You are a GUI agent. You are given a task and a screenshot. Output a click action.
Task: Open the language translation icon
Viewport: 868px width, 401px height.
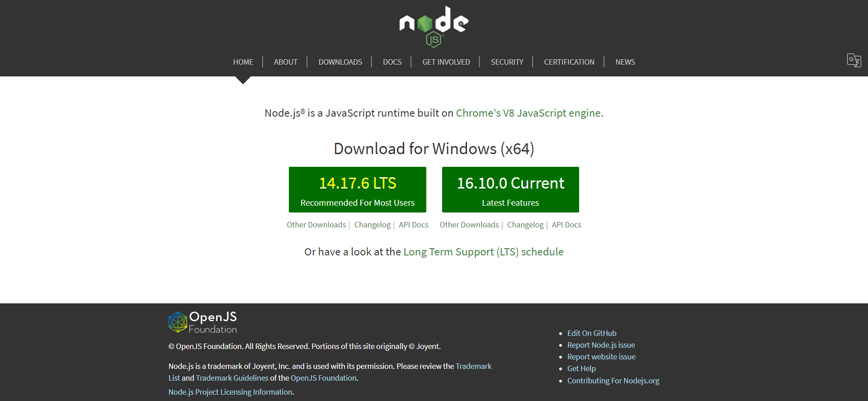(x=854, y=60)
